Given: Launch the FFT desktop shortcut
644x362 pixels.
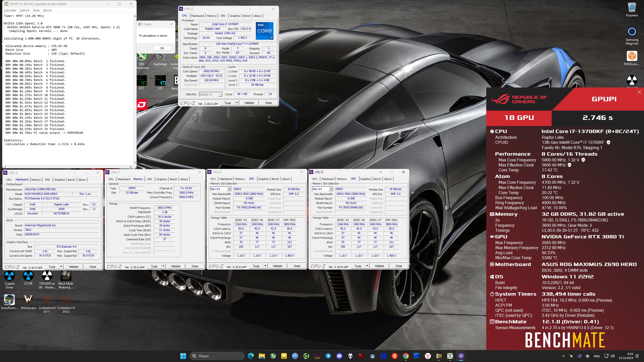Looking at the screenshot, I should click(x=141, y=83).
